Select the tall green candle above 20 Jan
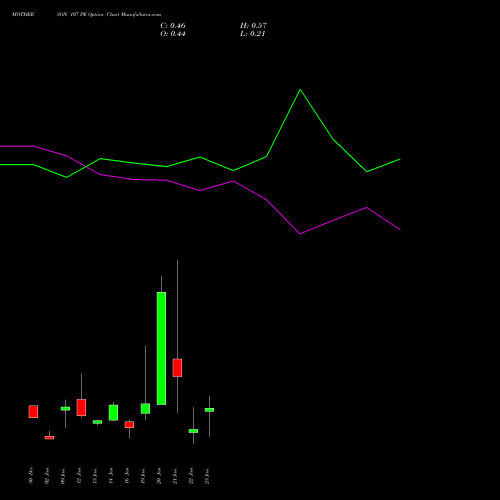The height and width of the screenshot is (500, 500). pyautogui.click(x=161, y=348)
